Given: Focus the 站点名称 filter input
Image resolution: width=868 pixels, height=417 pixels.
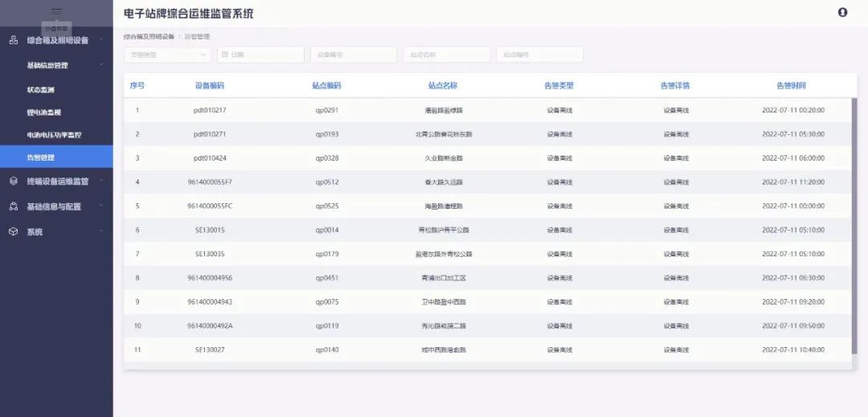Looking at the screenshot, I should tap(447, 55).
